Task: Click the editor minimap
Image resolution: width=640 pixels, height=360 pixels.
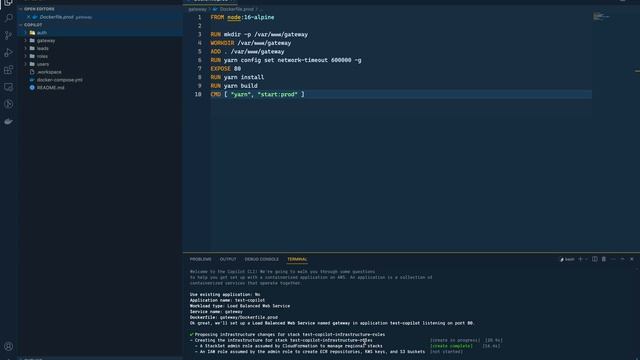Action: click(x=601, y=17)
